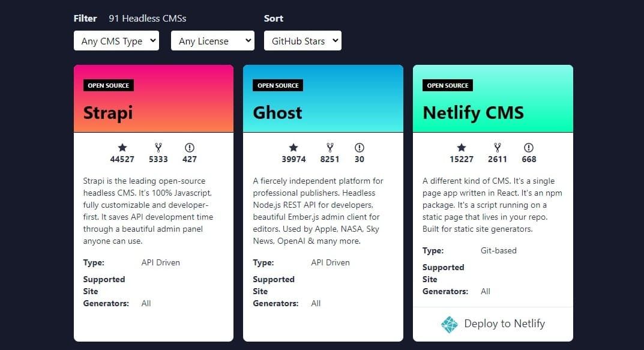The image size is (644, 350).
Task: Select the fork icon under Strapi
Action: pyautogui.click(x=157, y=148)
